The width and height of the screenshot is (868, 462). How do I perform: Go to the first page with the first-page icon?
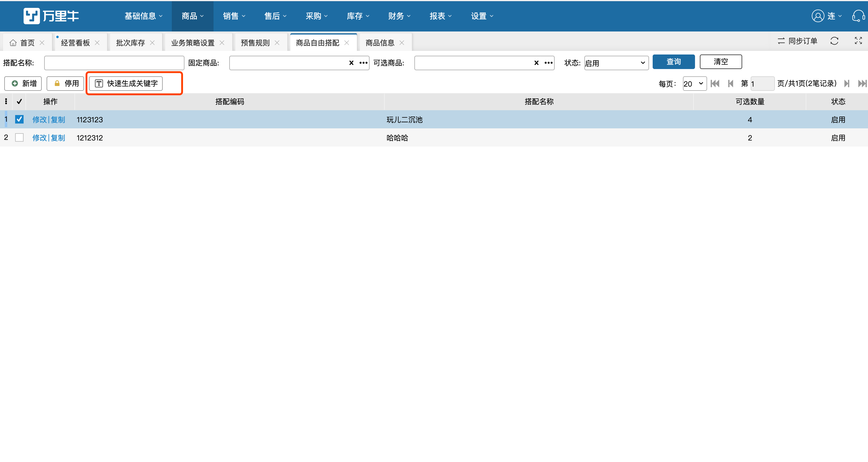(x=715, y=84)
